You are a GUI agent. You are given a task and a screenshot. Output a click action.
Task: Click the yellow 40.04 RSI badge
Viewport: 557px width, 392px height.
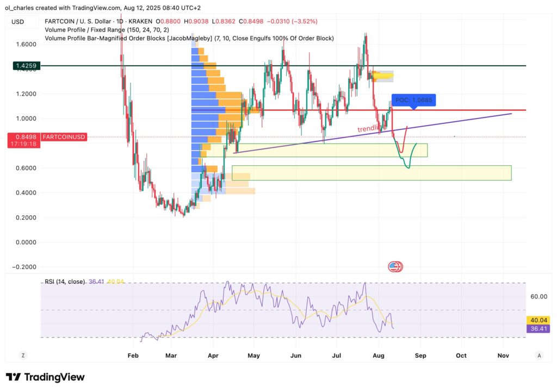[538, 320]
